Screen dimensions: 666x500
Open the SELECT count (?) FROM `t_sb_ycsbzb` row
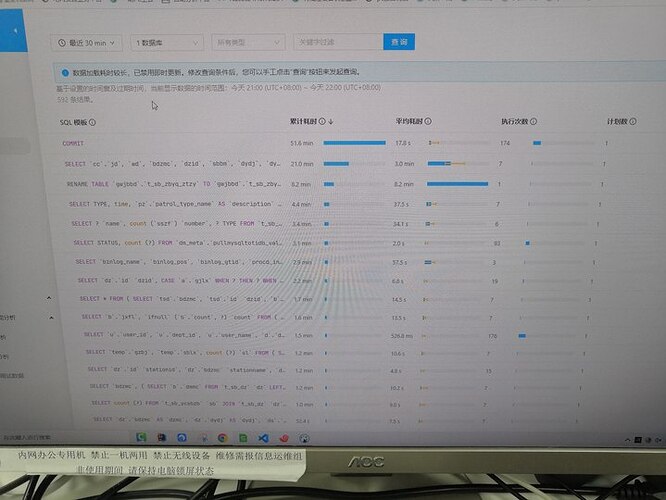point(188,403)
